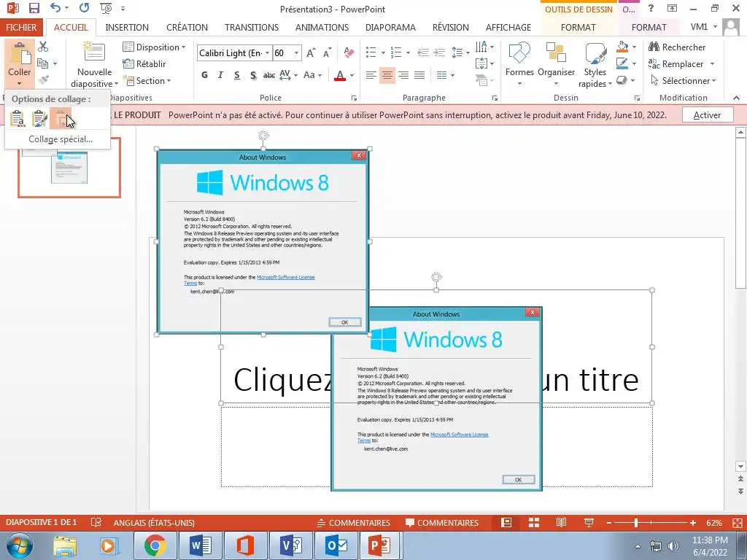
Task: Decrease the list indent level
Action: pos(422,52)
